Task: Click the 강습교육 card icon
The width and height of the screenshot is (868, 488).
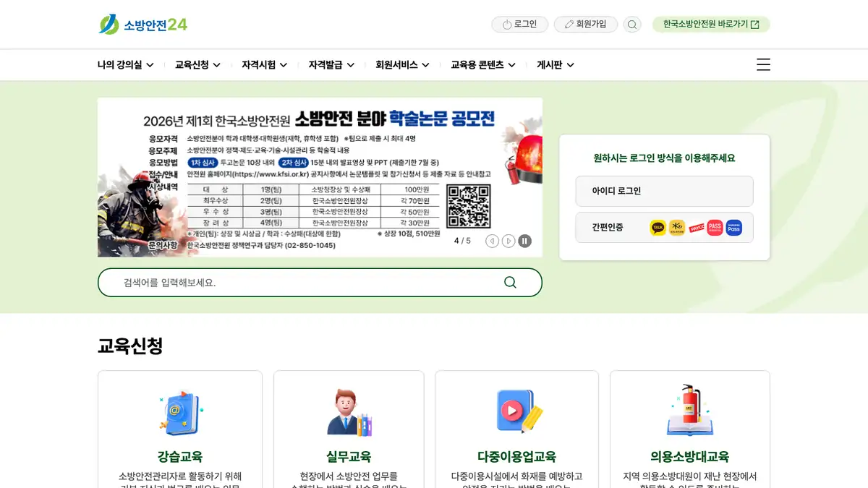Action: pos(179,413)
